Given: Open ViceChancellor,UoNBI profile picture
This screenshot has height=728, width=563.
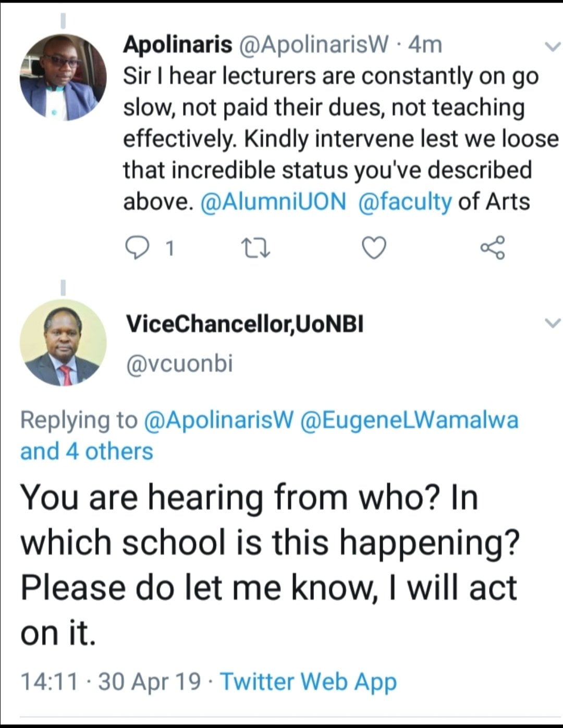Looking at the screenshot, I should [x=63, y=343].
